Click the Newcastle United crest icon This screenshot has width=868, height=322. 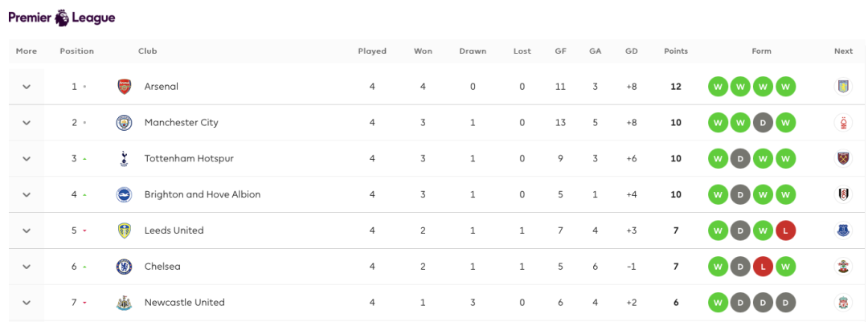click(124, 303)
